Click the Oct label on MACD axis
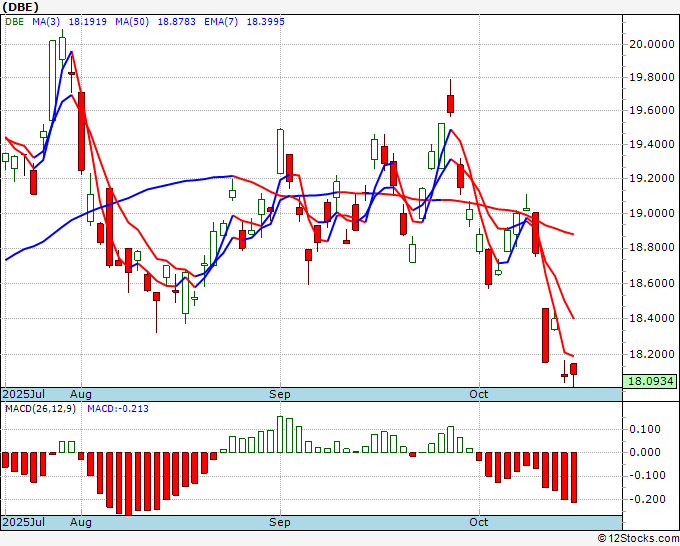Image resolution: width=680 pixels, height=546 pixels. pyautogui.click(x=478, y=522)
